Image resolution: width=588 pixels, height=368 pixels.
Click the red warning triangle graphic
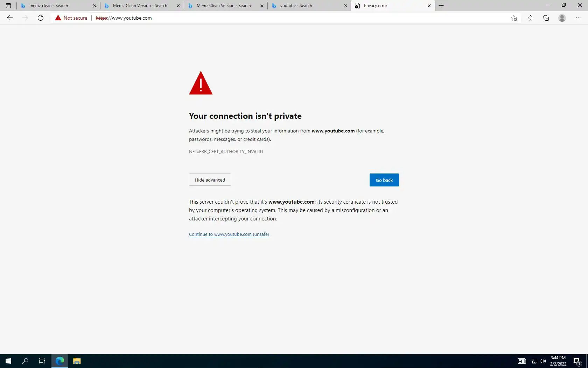click(x=201, y=83)
